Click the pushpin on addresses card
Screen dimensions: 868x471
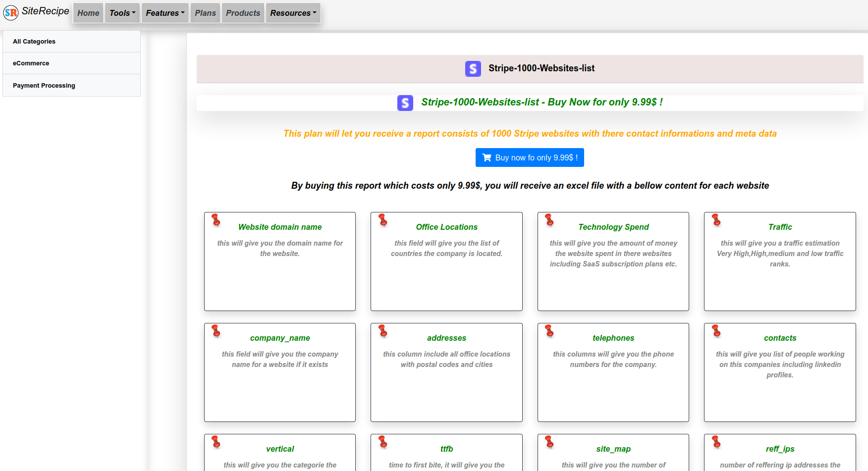tap(383, 331)
